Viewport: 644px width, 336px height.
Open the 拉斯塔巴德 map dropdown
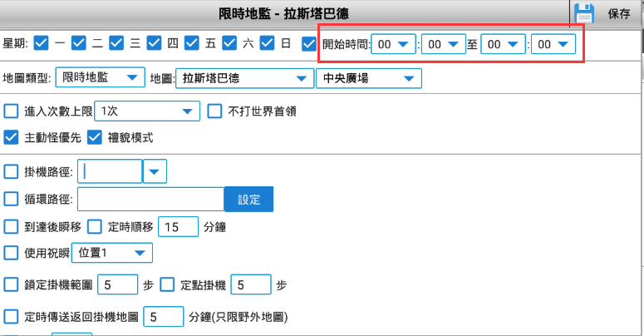243,78
